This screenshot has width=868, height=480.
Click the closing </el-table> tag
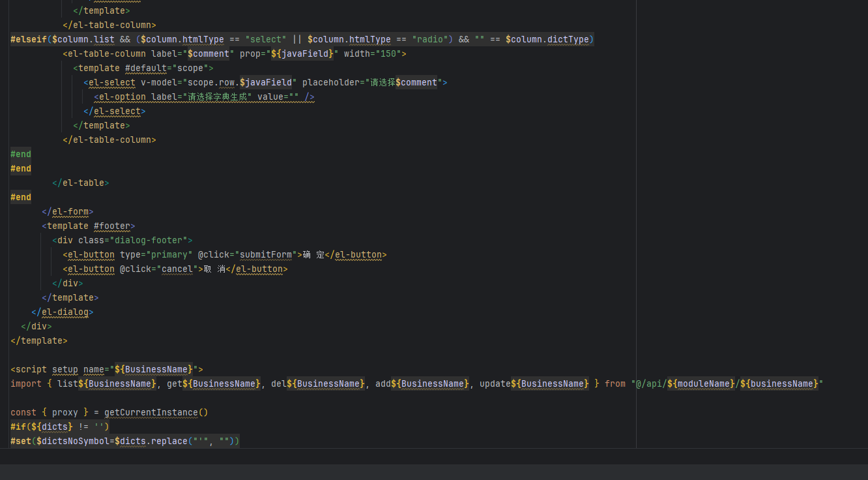[x=81, y=183]
